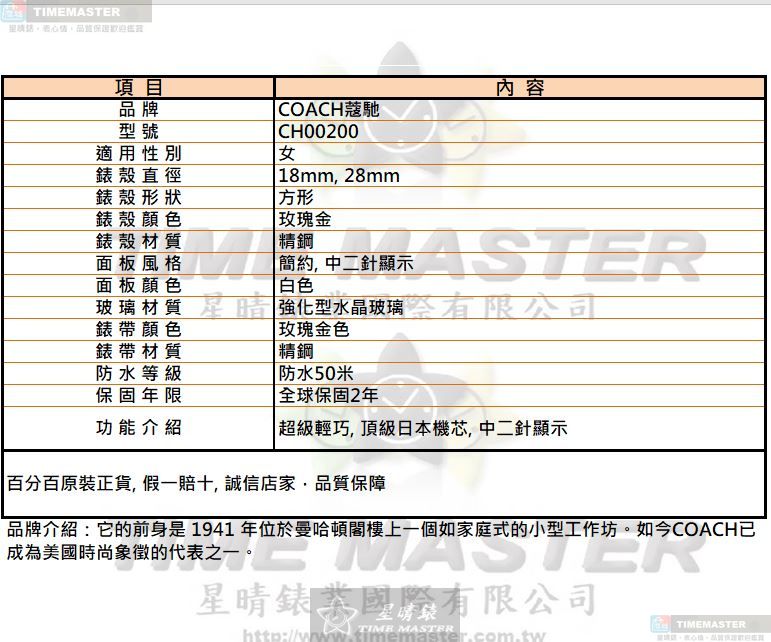
Task: Click the 錶帶顏色 label
Action: coord(138,329)
